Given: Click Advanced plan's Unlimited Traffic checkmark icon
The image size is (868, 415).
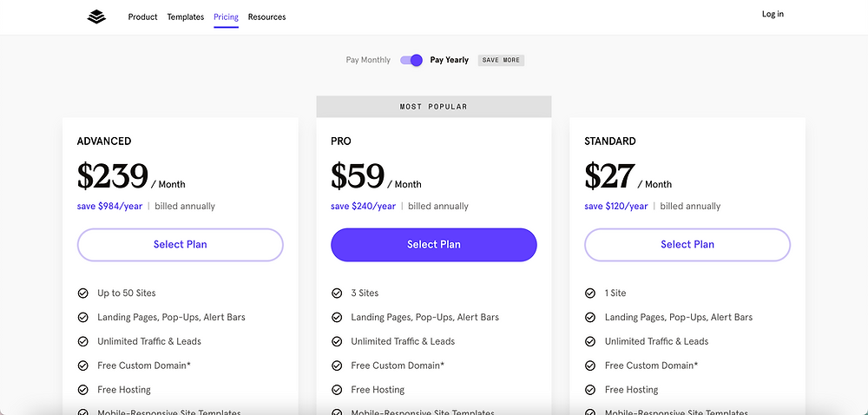Looking at the screenshot, I should 83,341.
